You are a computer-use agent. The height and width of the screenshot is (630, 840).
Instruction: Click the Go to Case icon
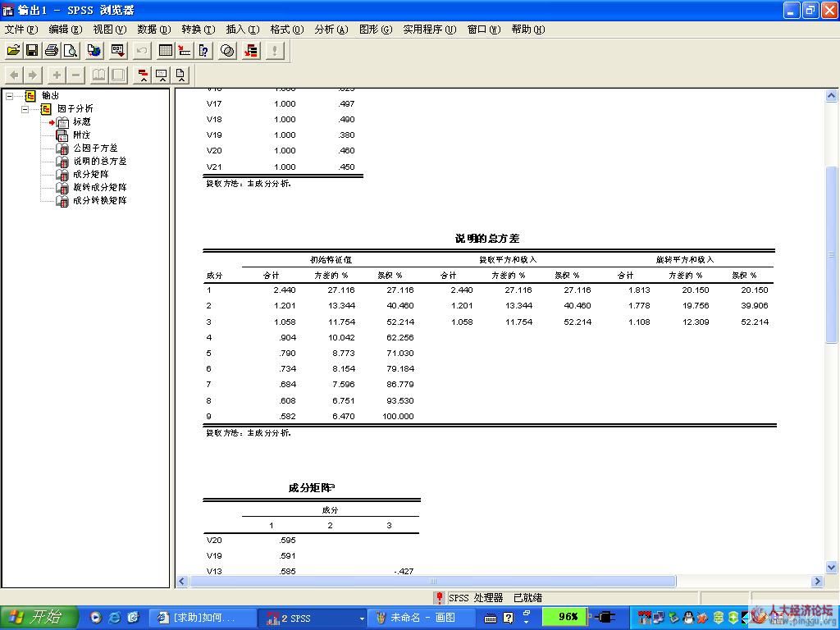pyautogui.click(x=185, y=50)
